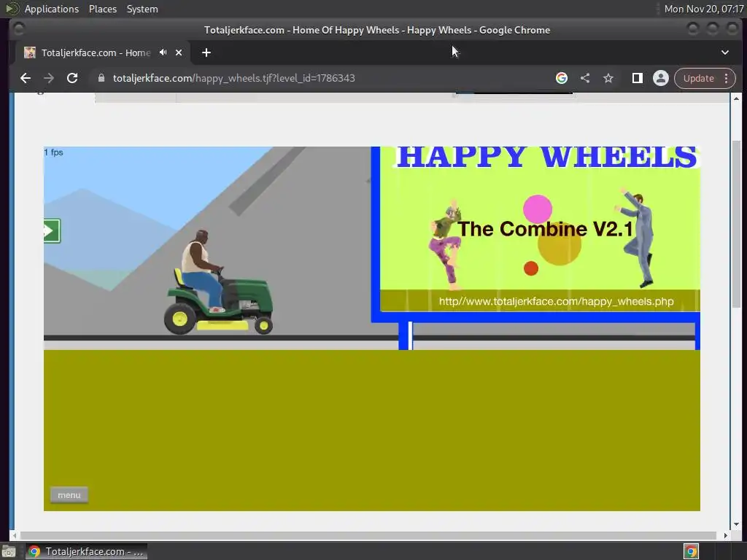747x560 pixels.
Task: Click the window menu button in title bar
Action: point(18,29)
